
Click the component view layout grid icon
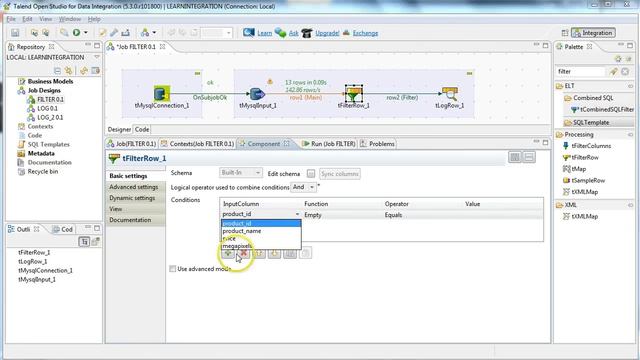[515, 157]
